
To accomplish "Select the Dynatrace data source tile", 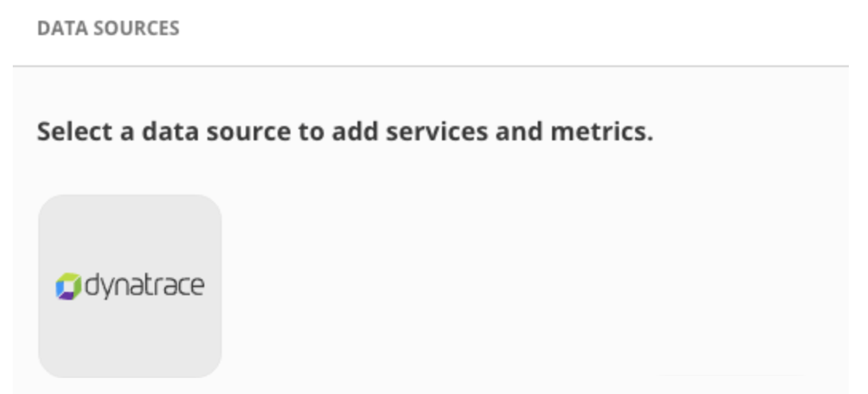I will (129, 286).
